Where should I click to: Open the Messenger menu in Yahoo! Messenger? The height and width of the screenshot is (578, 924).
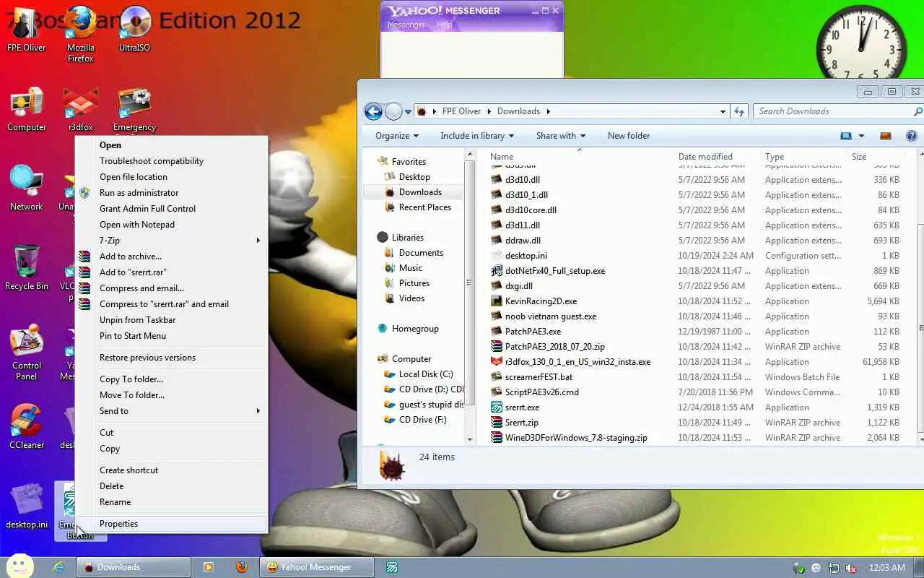406,25
